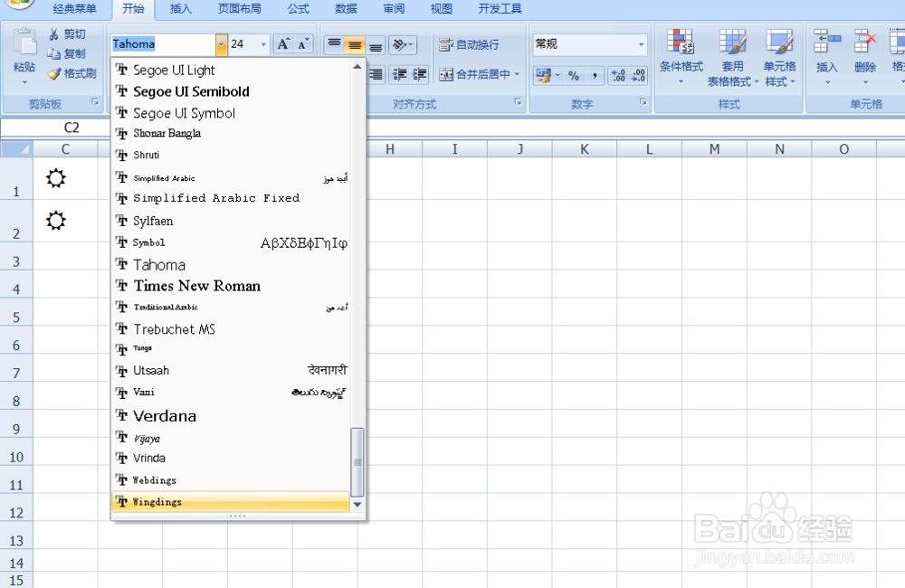The image size is (905, 588).
Task: Pick Trebuchet MS from the list
Action: point(231,329)
